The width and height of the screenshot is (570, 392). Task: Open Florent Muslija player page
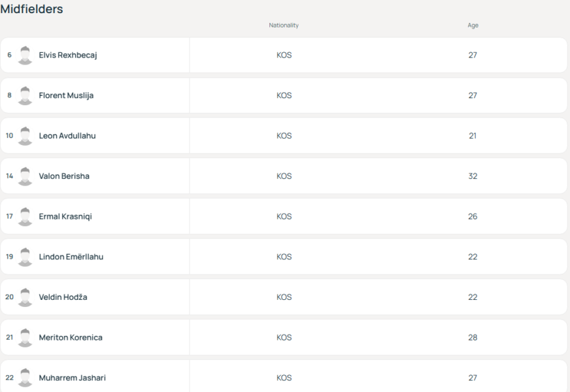tap(66, 95)
